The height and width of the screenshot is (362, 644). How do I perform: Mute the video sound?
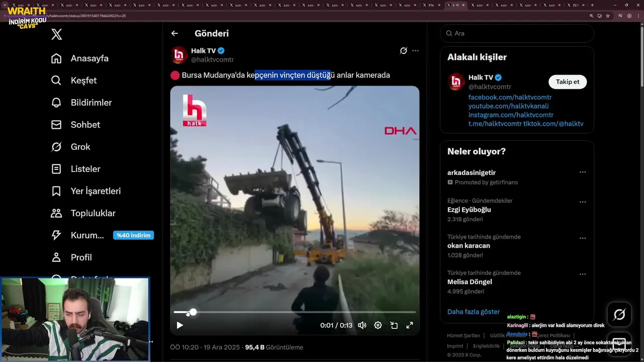362,325
